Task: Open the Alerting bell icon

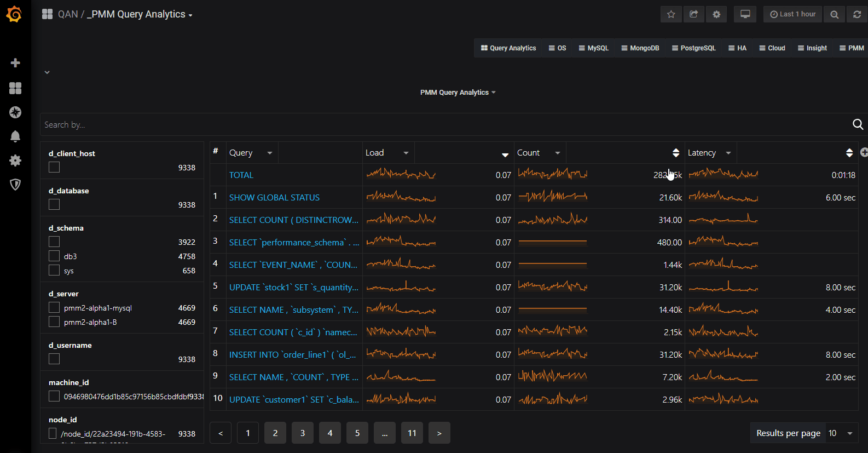Action: [x=15, y=136]
